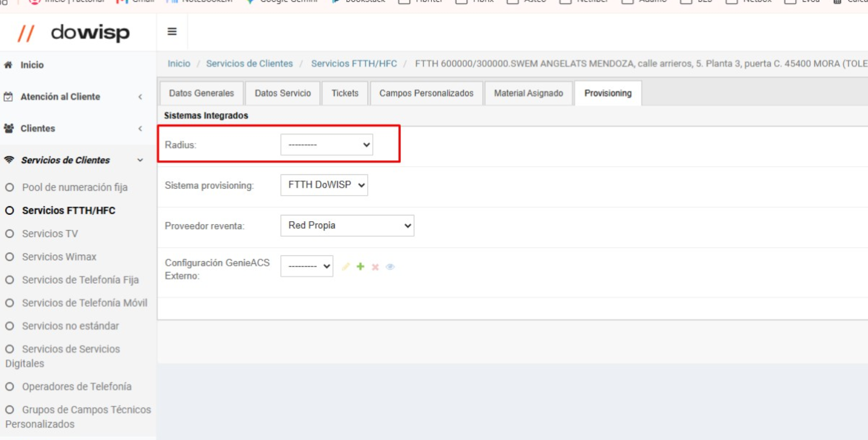The image size is (868, 440).
Task: Open Grupos de Campos Técnicos Personalizados
Action: coord(78,417)
